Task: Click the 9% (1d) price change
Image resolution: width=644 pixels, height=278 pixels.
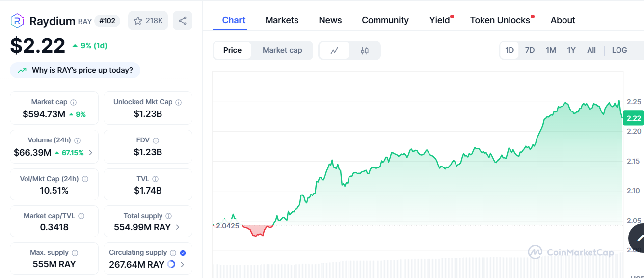Action: 90,46
